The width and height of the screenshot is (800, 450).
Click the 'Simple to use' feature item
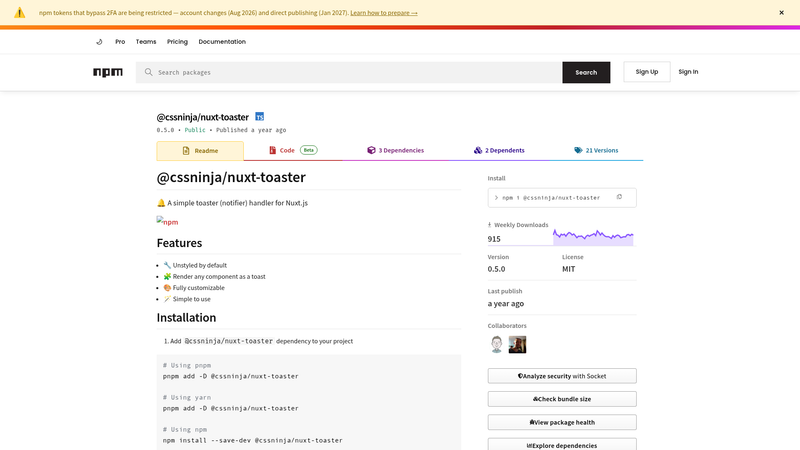187,299
